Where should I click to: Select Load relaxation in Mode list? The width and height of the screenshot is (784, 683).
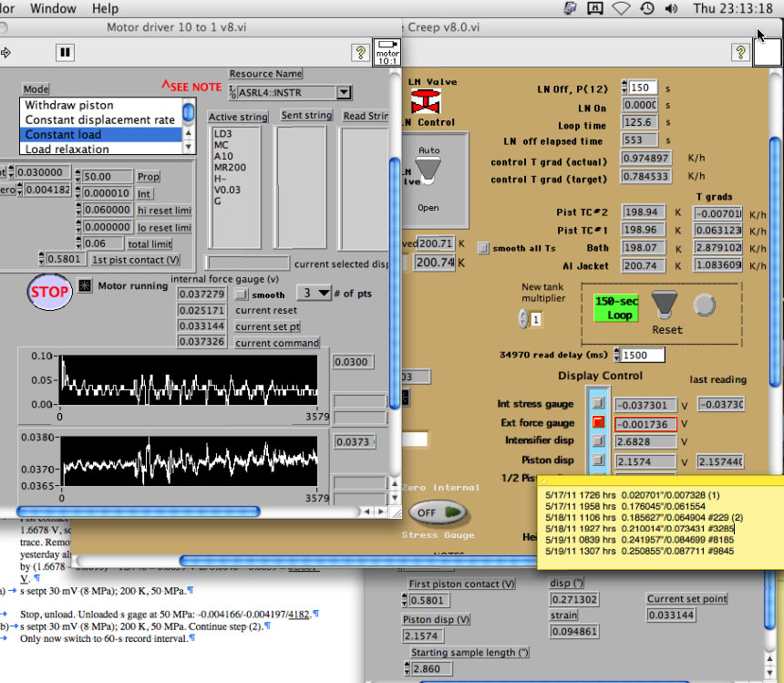click(100, 150)
